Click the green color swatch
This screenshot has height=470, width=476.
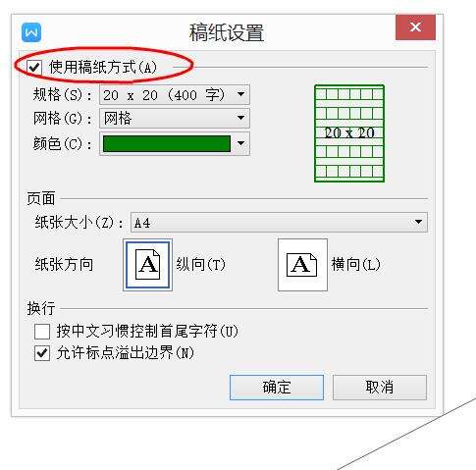(x=167, y=143)
